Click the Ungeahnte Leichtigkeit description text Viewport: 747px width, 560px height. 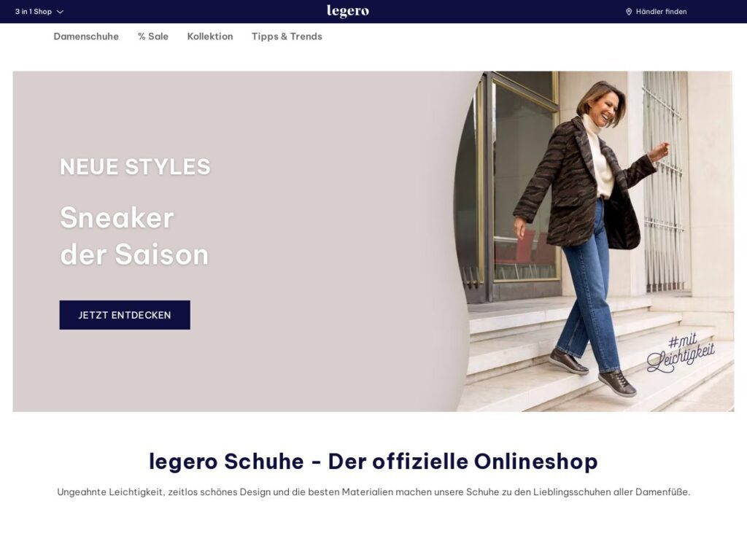[373, 492]
